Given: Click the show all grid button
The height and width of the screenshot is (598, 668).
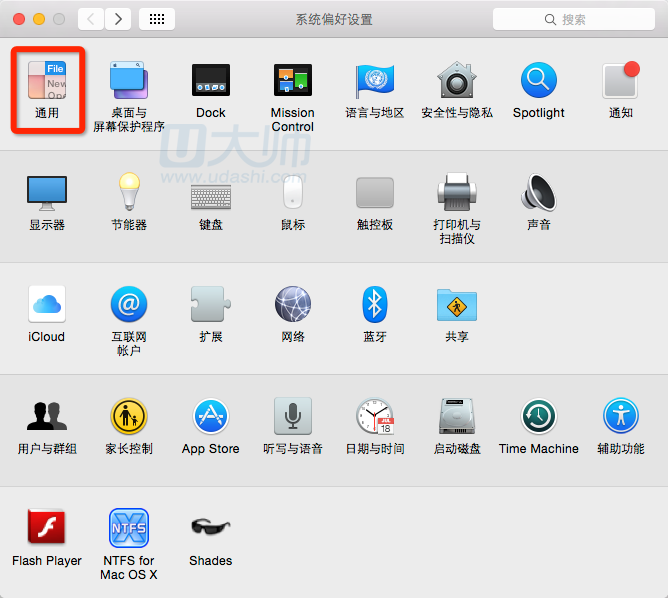Looking at the screenshot, I should [157, 19].
